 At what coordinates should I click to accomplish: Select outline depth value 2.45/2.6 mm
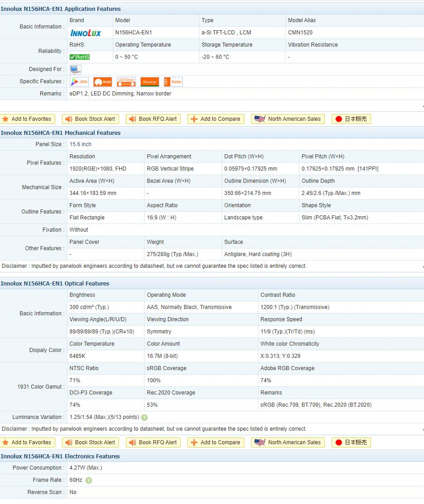(331, 193)
